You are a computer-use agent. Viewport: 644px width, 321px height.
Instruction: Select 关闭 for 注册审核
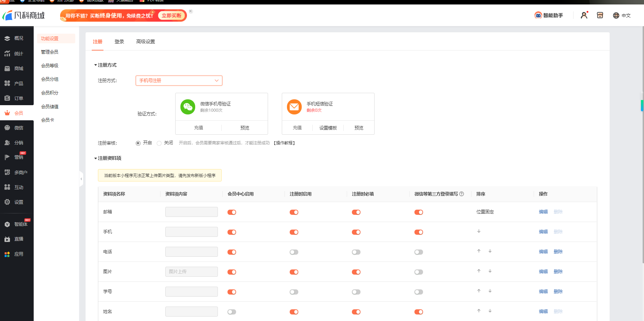point(159,143)
